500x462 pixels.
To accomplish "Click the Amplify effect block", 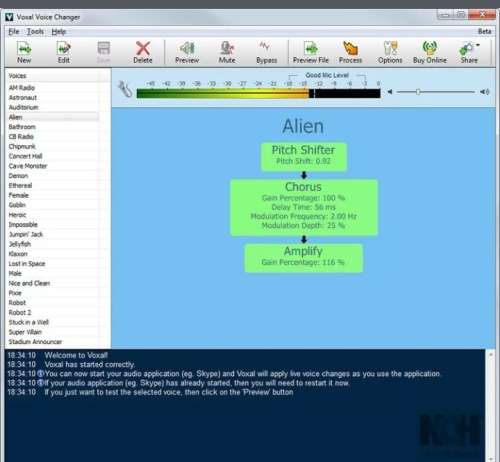I will 303,258.
